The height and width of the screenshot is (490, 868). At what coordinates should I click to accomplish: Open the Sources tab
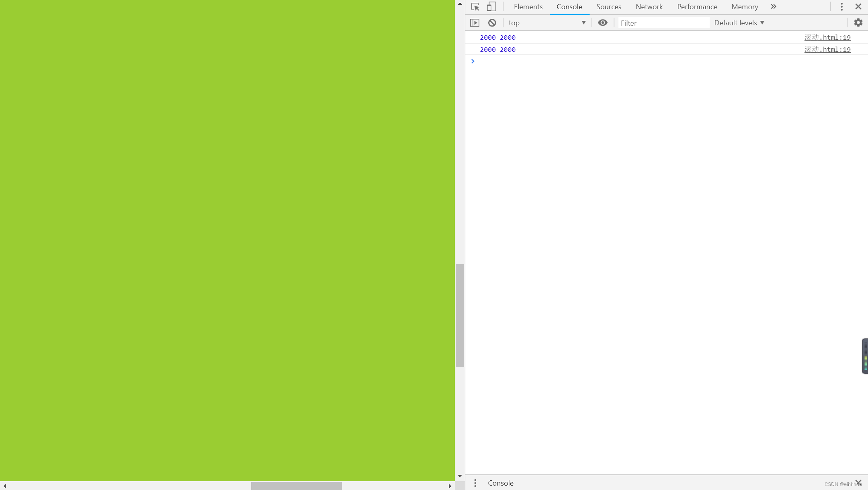[x=608, y=7]
